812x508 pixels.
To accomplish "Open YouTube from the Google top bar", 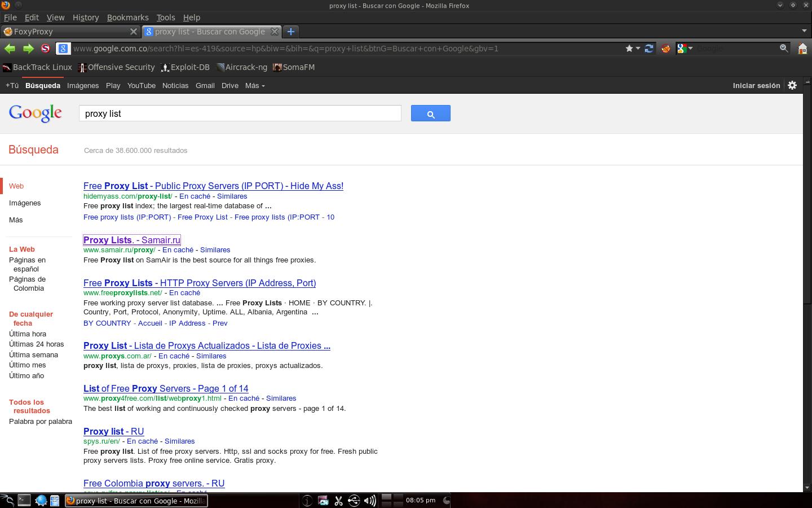I will [141, 85].
